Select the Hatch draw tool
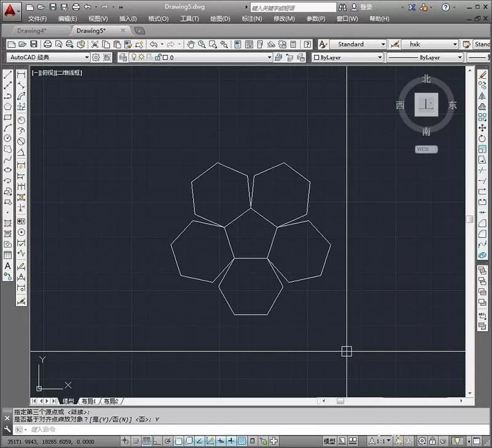The width and height of the screenshot is (492, 448). coord(7,223)
